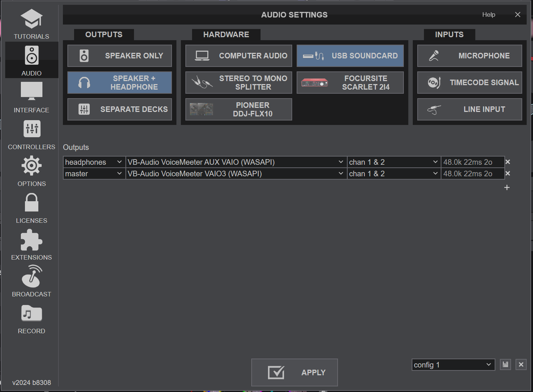The height and width of the screenshot is (392, 533).
Task: Click the OUTPUTS panel header
Action: (104, 35)
